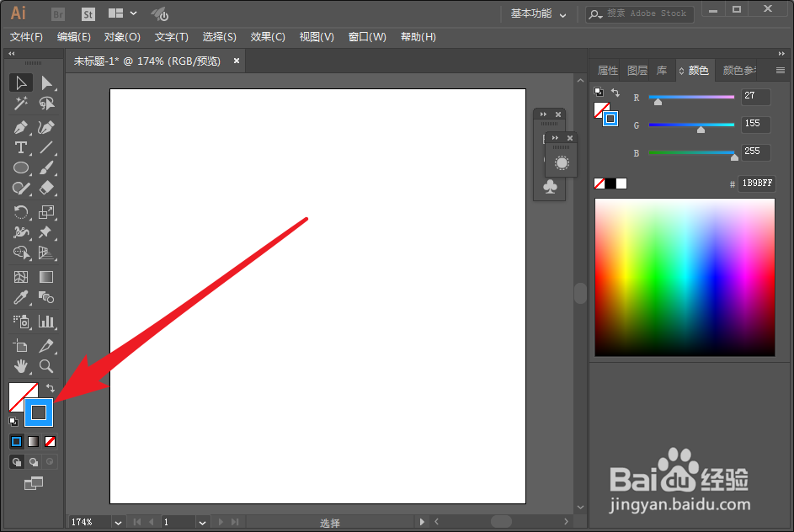Select the Slice tool
The height and width of the screenshot is (532, 794).
click(46, 346)
